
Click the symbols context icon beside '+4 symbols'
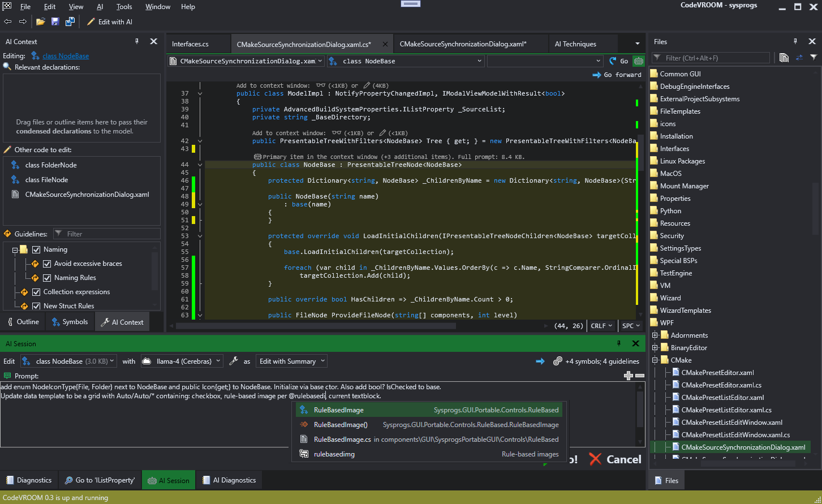tap(558, 361)
